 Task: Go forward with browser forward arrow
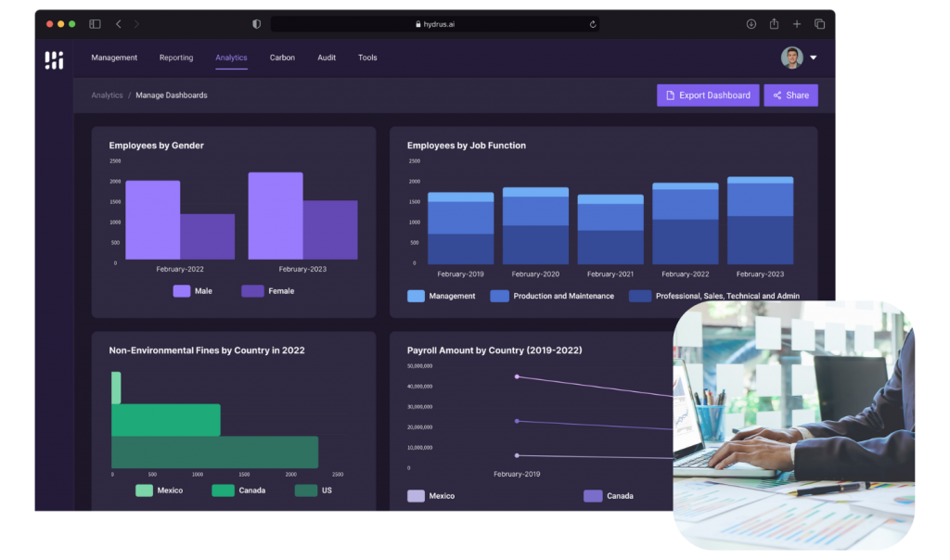(136, 24)
